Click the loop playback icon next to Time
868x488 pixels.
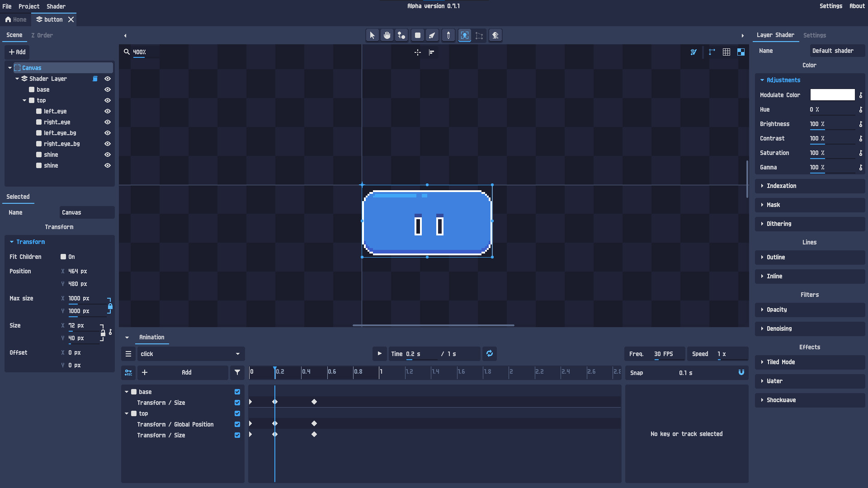[489, 354]
